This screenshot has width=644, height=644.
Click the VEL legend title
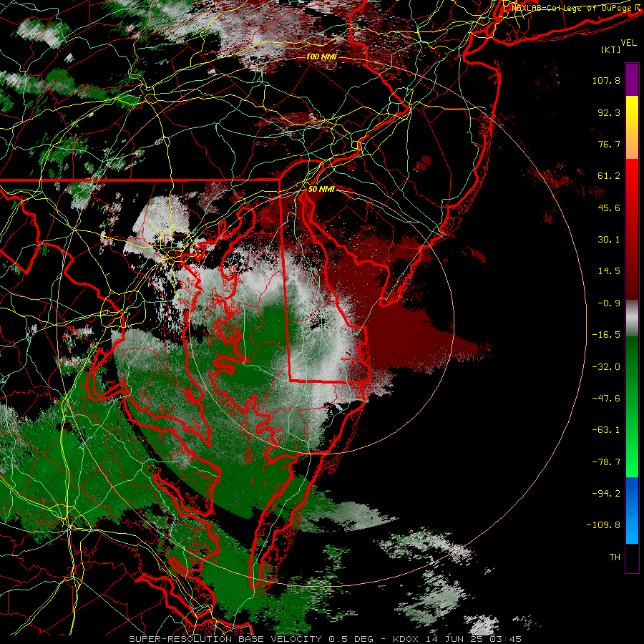628,42
